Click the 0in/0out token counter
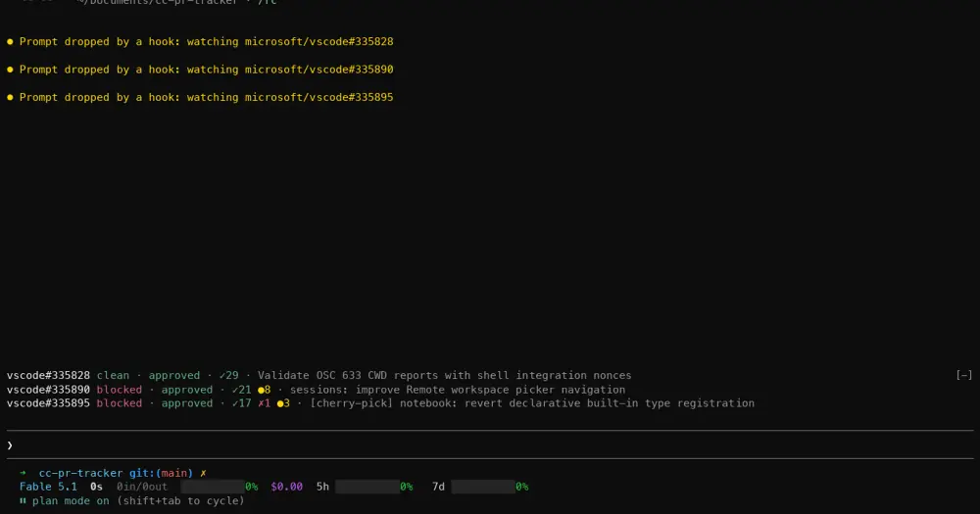Viewport: 980px width, 514px height. 142,487
